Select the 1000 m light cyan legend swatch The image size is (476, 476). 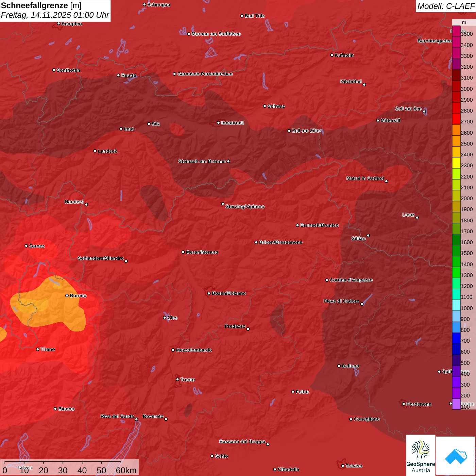click(456, 305)
